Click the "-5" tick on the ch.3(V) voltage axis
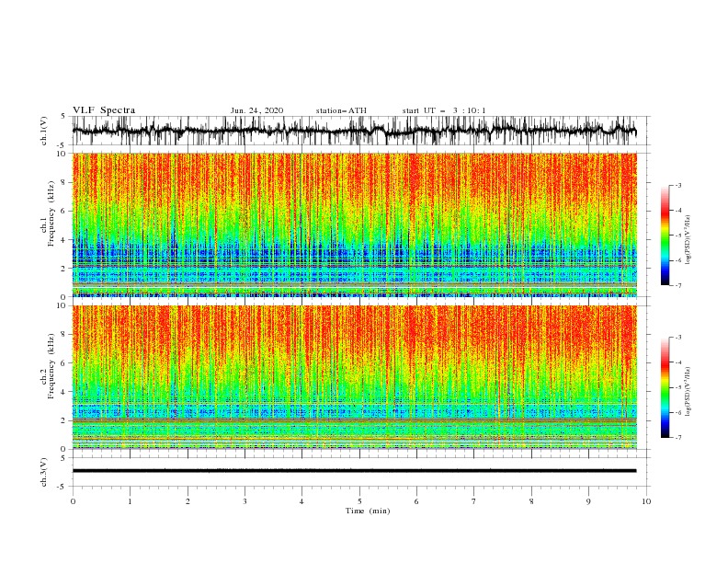Image resolution: width=728 pixels, height=563 pixels. pos(63,487)
